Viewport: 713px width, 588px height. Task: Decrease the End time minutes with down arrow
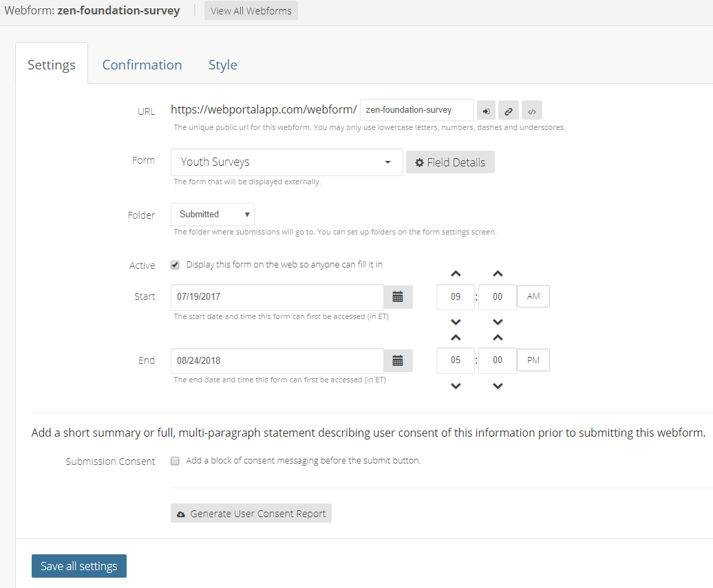point(497,386)
